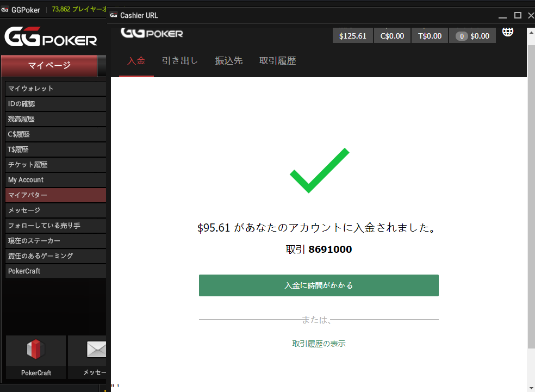535x392 pixels.
Task: Open T$履歴 in sidebar
Action: point(55,150)
